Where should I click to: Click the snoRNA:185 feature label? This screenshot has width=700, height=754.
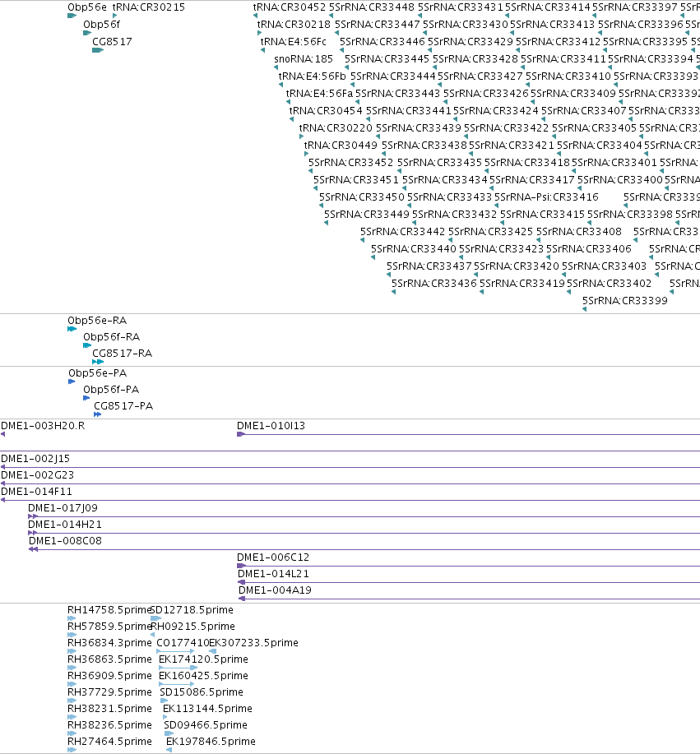(304, 59)
